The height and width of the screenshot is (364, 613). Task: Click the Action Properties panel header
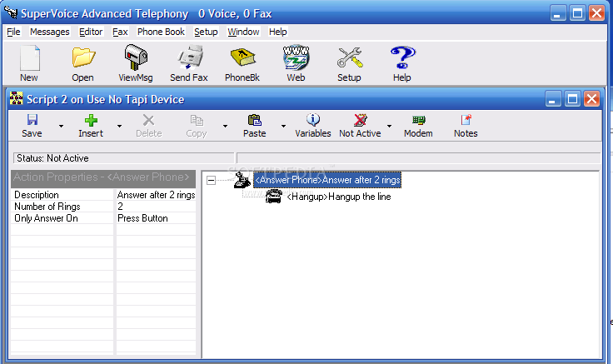103,179
